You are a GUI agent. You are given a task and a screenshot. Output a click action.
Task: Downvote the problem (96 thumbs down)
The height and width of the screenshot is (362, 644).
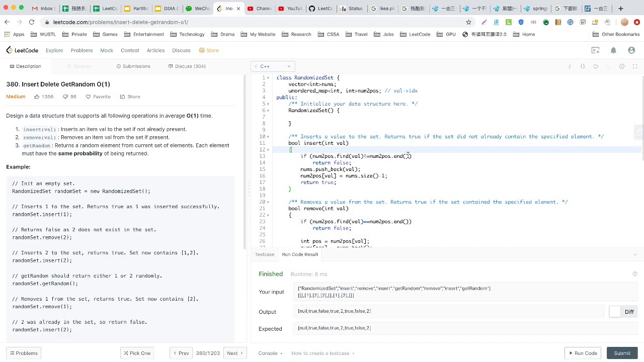(69, 97)
